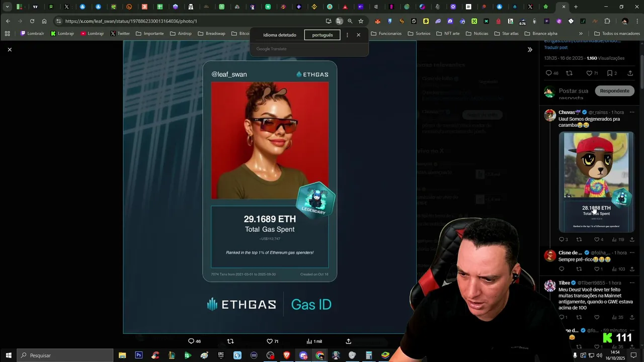Click the repost icon below the photo
Image resolution: width=644 pixels, height=362 pixels.
pyautogui.click(x=230, y=341)
